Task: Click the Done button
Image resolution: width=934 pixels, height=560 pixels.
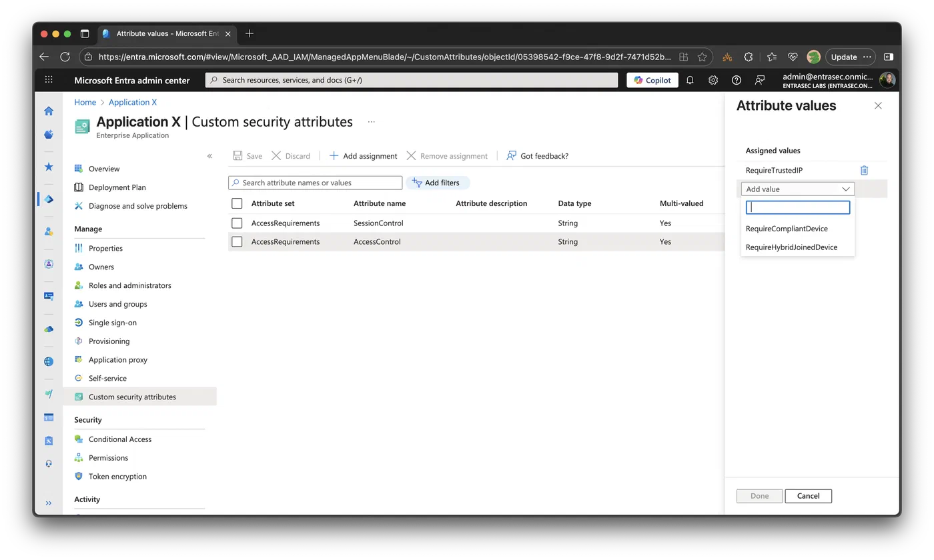Action: (x=759, y=496)
